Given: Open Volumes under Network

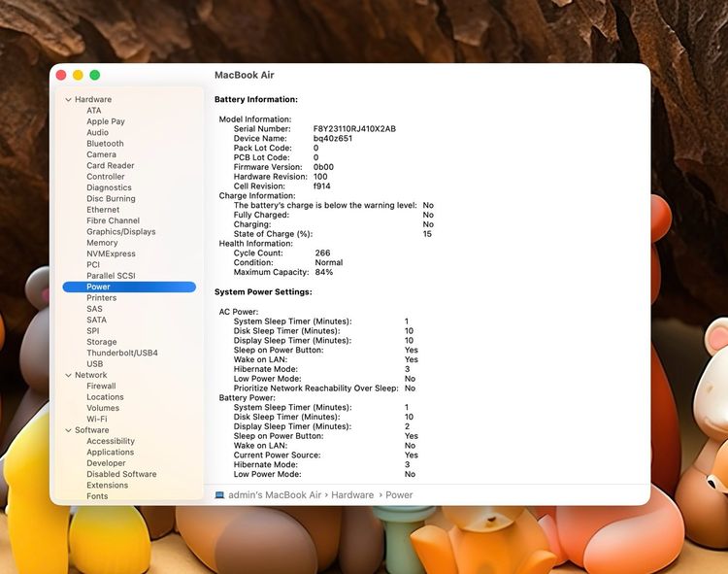Looking at the screenshot, I should point(103,408).
